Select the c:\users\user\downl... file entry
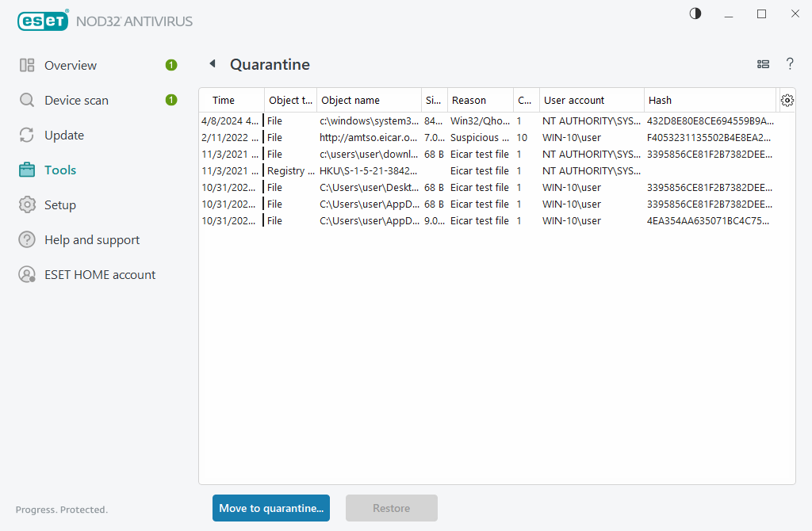Viewport: 812px width, 531px height. point(369,155)
